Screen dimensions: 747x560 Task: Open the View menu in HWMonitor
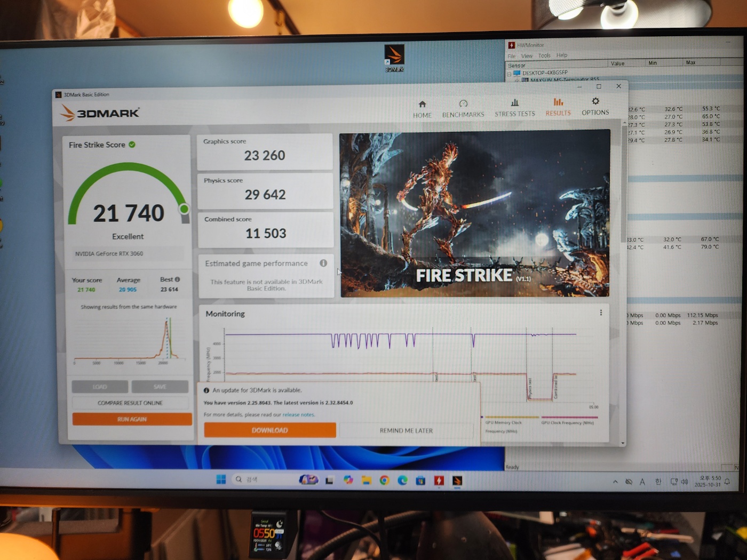coord(527,56)
